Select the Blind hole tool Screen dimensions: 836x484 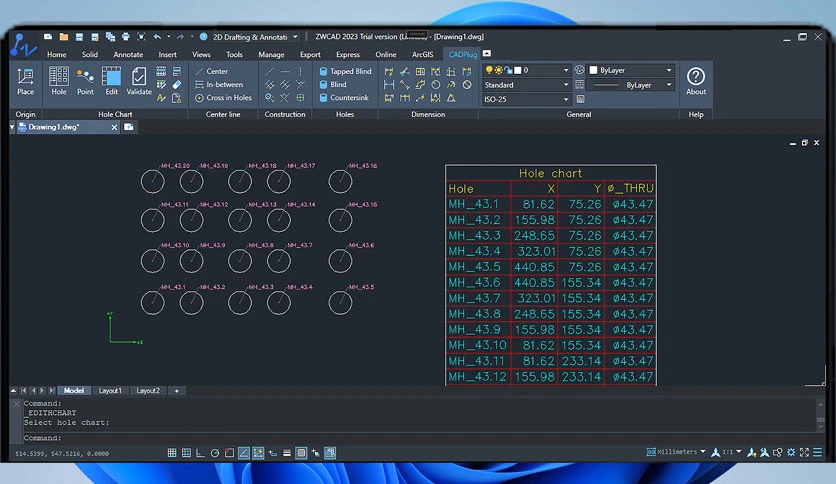tap(333, 84)
